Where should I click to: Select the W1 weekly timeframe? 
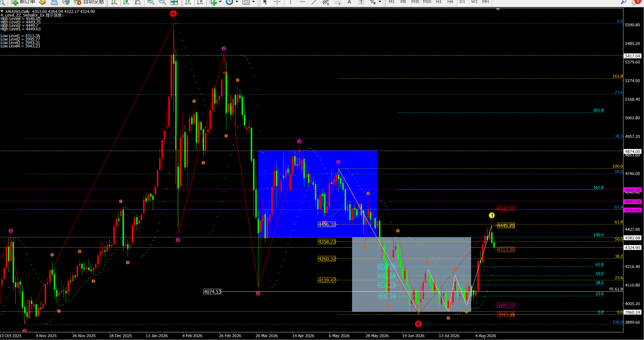tap(474, 2)
